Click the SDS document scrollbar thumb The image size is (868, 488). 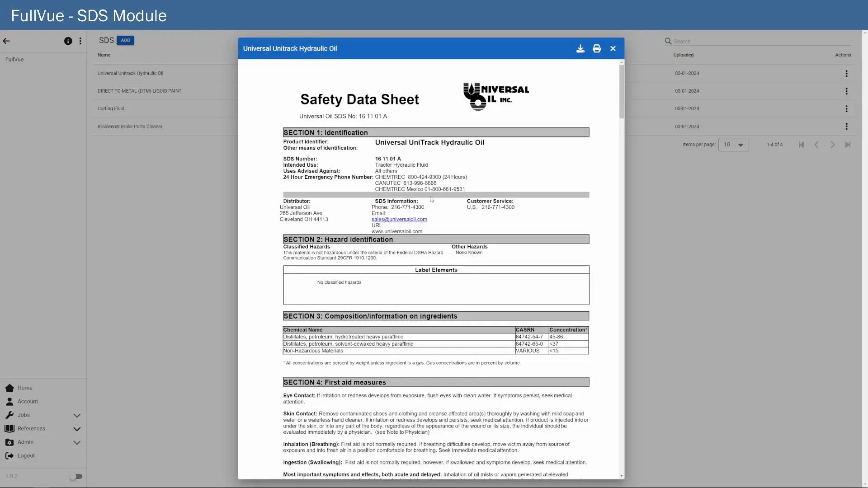[x=622, y=92]
